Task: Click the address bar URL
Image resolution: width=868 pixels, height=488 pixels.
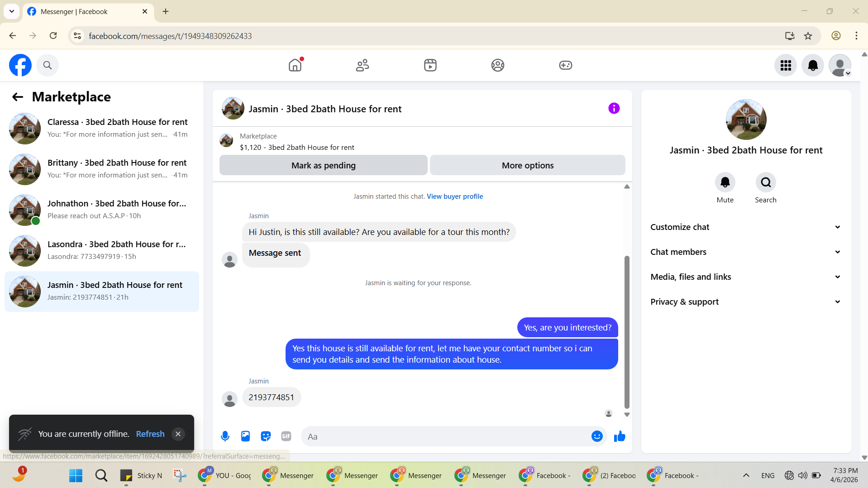Action: click(x=170, y=36)
